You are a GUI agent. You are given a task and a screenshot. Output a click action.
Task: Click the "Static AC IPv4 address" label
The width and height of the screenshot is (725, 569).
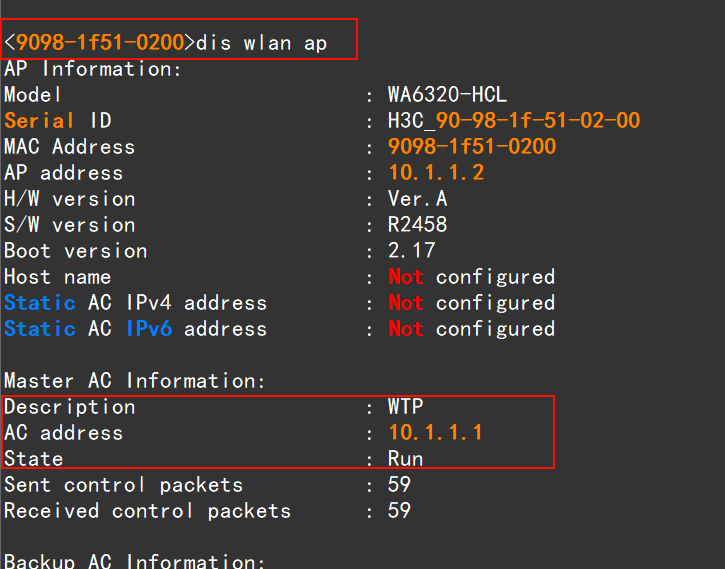tap(135, 303)
